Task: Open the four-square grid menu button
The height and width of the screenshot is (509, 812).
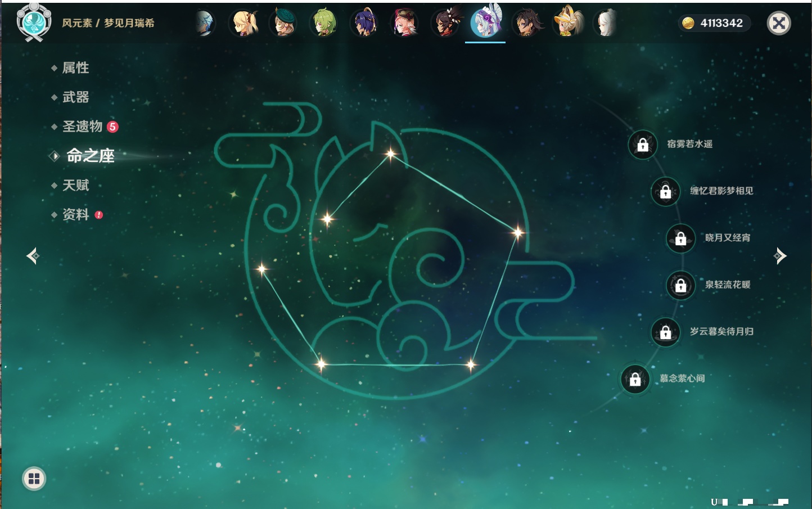Action: (34, 479)
